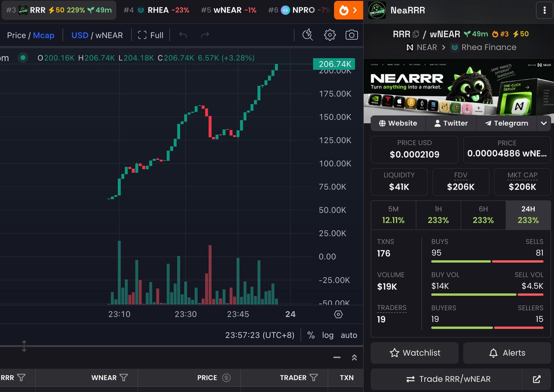Screen dimensions: 554x392
Task: Add RRR to Watchlist
Action: pyautogui.click(x=415, y=353)
